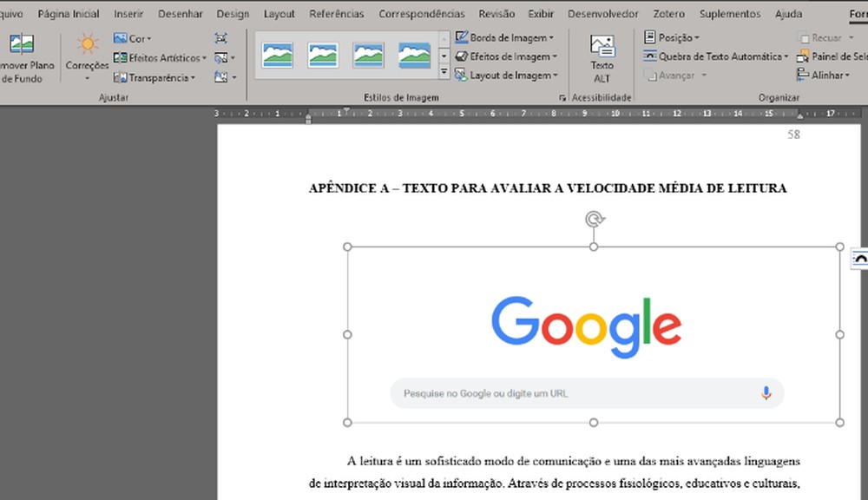Select the Alterar Imagem icon
Screen dimensions: 868x500
click(x=221, y=57)
